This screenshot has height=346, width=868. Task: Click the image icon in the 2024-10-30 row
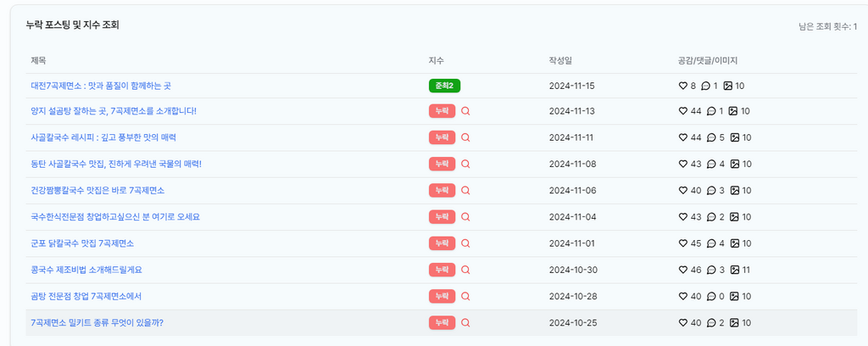pyautogui.click(x=735, y=270)
